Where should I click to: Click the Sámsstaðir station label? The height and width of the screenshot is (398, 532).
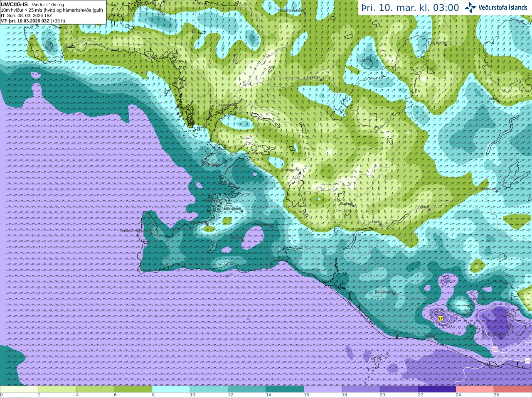pyautogui.click(x=384, y=292)
